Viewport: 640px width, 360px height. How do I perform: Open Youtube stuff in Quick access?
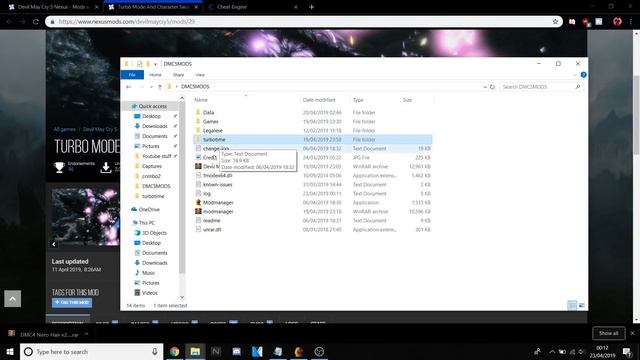[156, 156]
